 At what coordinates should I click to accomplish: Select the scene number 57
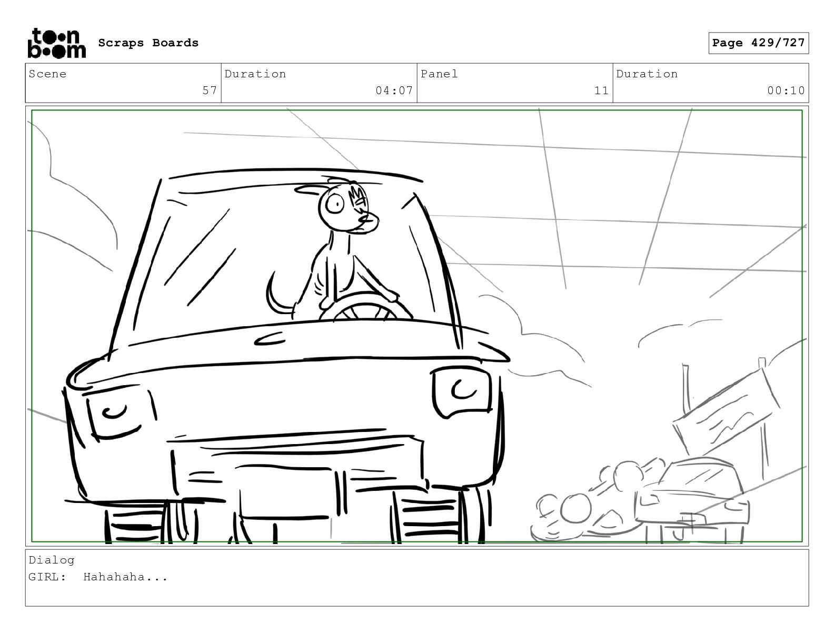click(x=210, y=90)
